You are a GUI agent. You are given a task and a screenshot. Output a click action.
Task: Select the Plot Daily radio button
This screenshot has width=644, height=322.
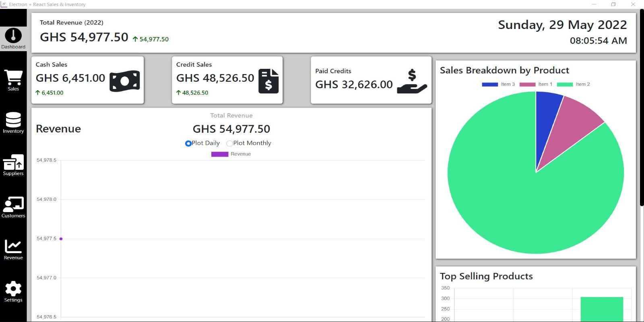pyautogui.click(x=188, y=143)
